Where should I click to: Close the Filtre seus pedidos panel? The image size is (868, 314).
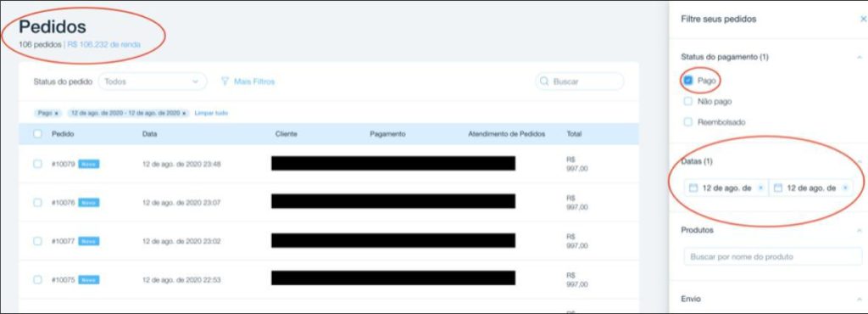pyautogui.click(x=863, y=19)
